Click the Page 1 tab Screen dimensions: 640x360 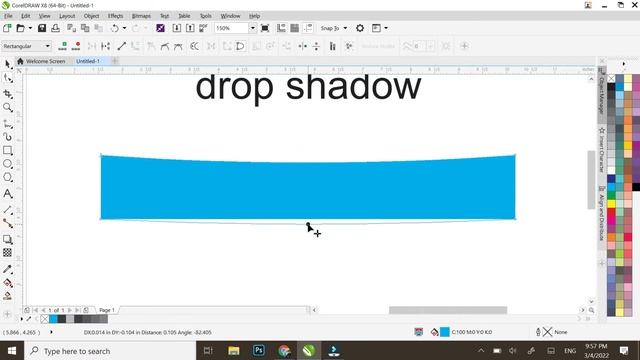click(107, 310)
